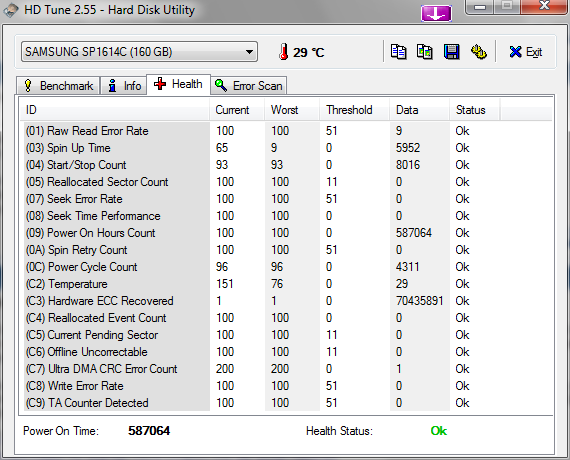The height and width of the screenshot is (460, 570).
Task: Click the data value 587064 in table
Action: (414, 233)
